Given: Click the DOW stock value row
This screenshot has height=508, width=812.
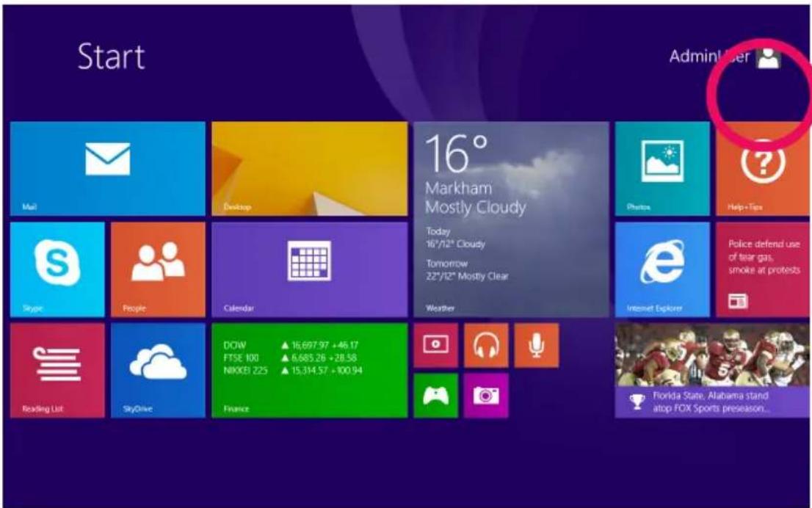Looking at the screenshot, I should tap(291, 345).
